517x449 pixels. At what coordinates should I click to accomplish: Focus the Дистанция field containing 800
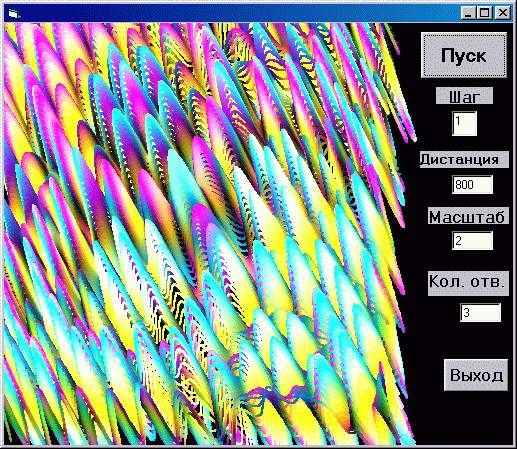(x=472, y=184)
